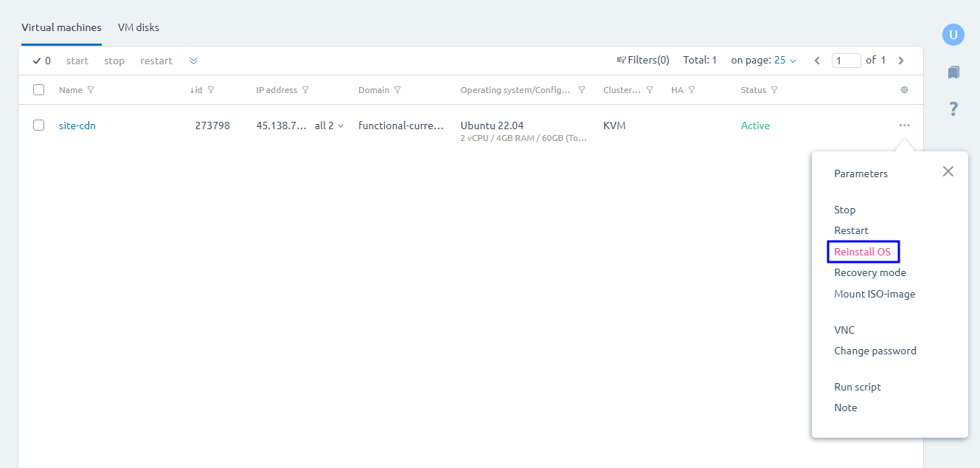Click filter icon beside Status column
Viewport: 980px width, 468px height.
tap(774, 90)
